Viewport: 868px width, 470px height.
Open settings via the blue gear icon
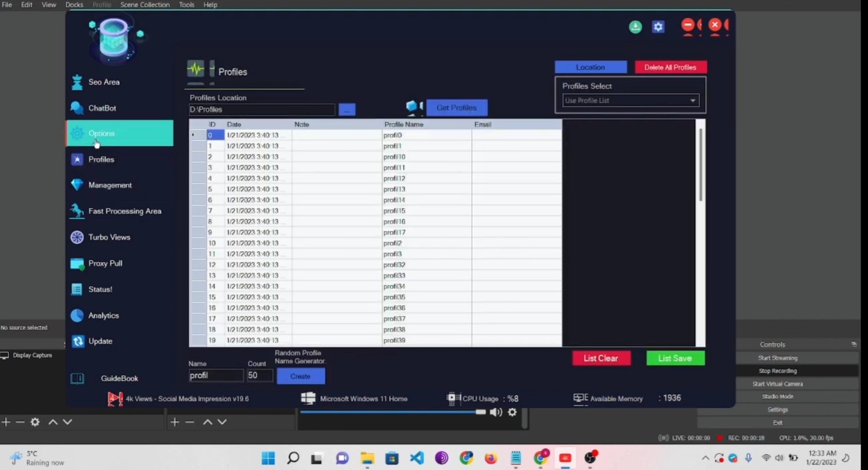click(x=658, y=27)
